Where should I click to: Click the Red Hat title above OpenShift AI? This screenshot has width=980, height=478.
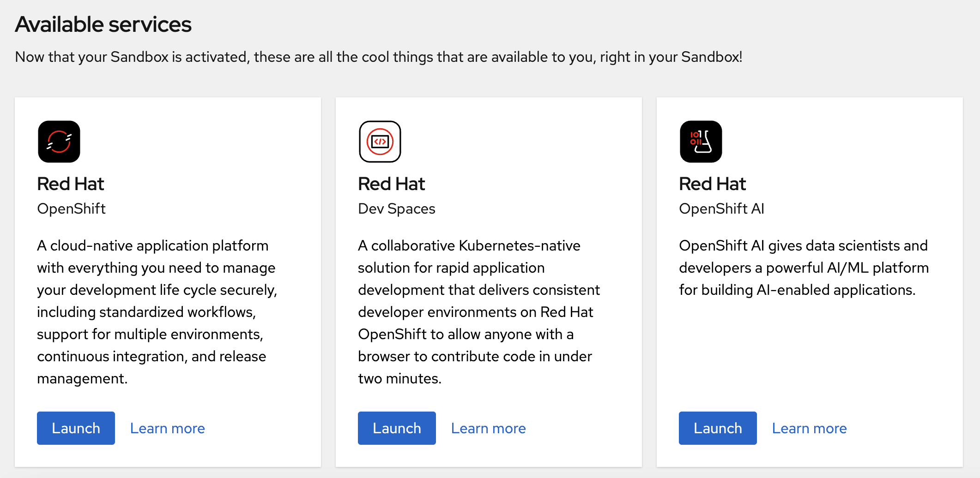(x=713, y=184)
